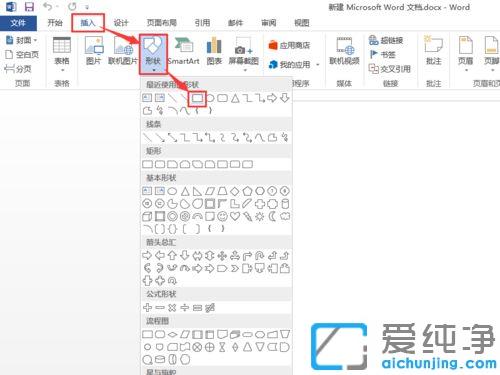The image size is (500, 375).
Task: Select the right triangle basic shape
Action: pyautogui.click(x=197, y=191)
